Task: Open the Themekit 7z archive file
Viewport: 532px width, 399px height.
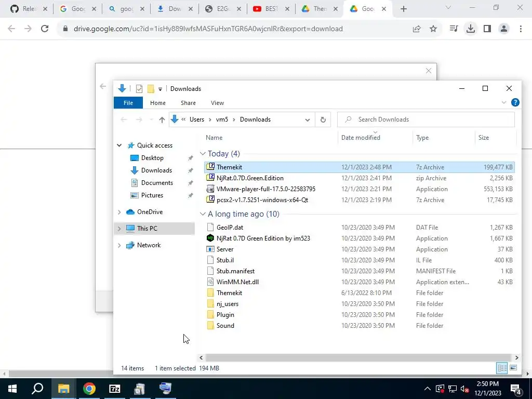Action: point(360,167)
